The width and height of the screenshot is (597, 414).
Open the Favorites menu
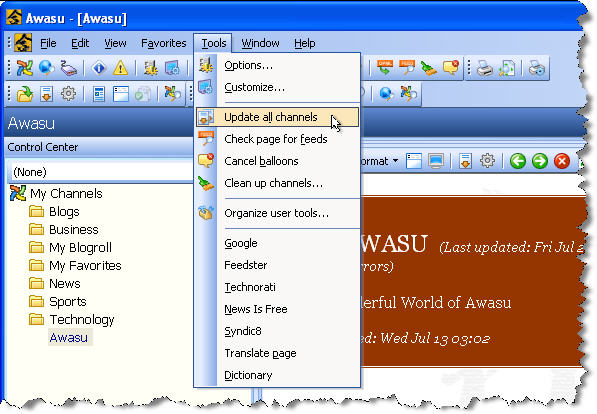tap(164, 43)
